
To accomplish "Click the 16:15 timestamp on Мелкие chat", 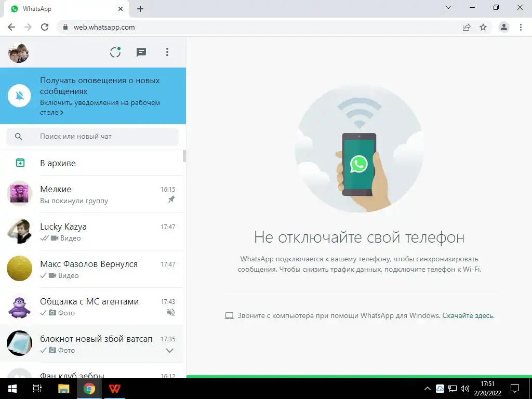I will point(168,189).
